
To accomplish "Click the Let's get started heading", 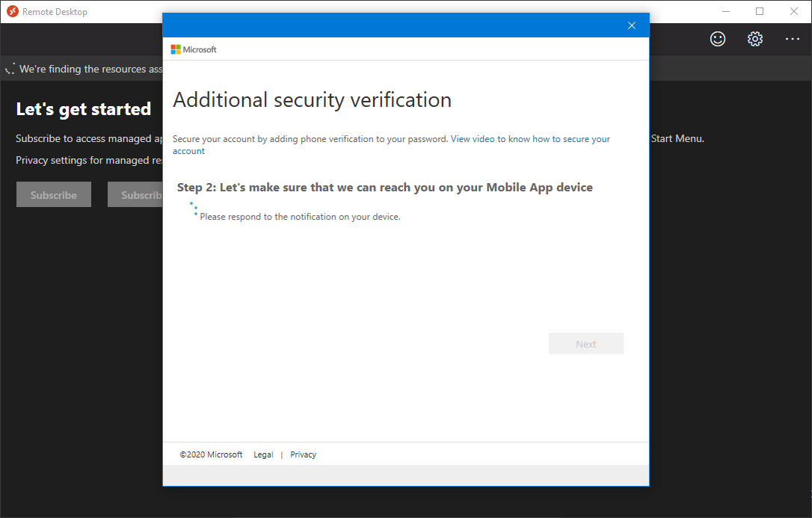I will [x=84, y=109].
